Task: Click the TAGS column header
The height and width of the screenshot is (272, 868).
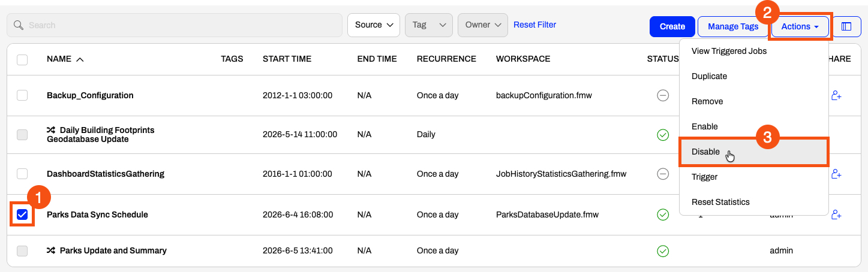Action: coord(232,59)
